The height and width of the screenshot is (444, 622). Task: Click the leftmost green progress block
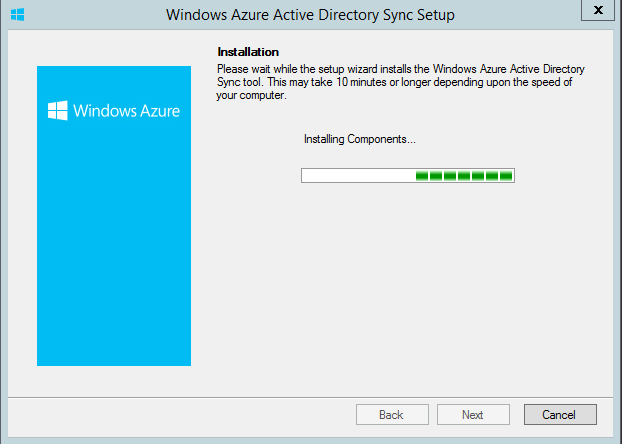pos(422,176)
